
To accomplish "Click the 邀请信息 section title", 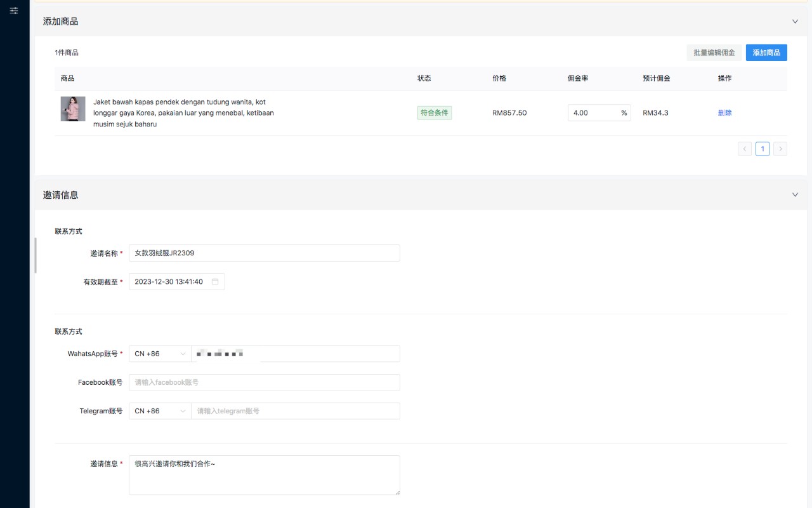I will point(61,195).
